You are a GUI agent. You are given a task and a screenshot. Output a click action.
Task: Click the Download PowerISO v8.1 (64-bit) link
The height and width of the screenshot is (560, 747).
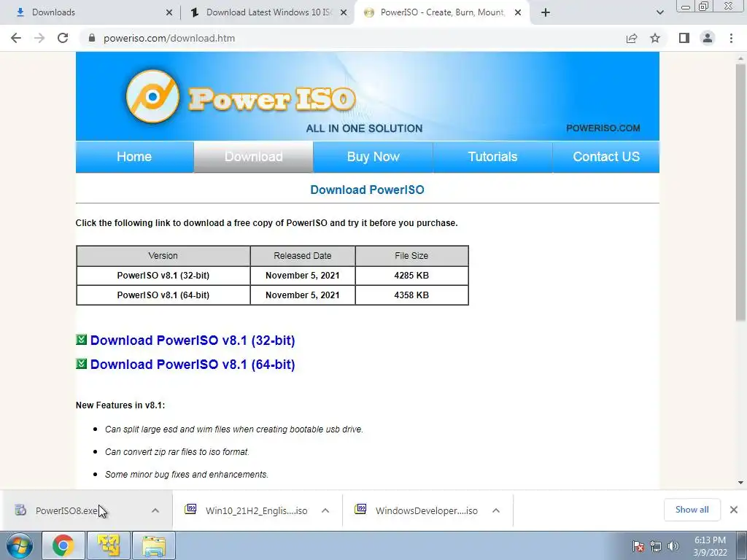193,365
